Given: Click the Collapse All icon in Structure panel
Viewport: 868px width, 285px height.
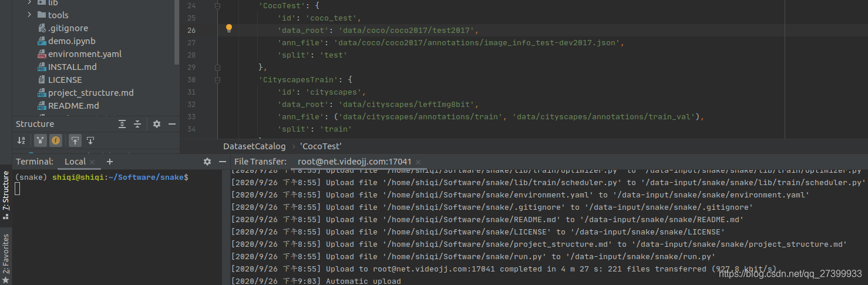Looking at the screenshot, I should tap(137, 124).
